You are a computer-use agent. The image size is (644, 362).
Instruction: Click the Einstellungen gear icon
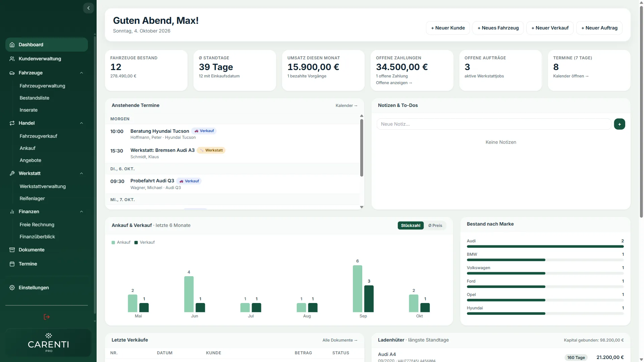point(12,288)
